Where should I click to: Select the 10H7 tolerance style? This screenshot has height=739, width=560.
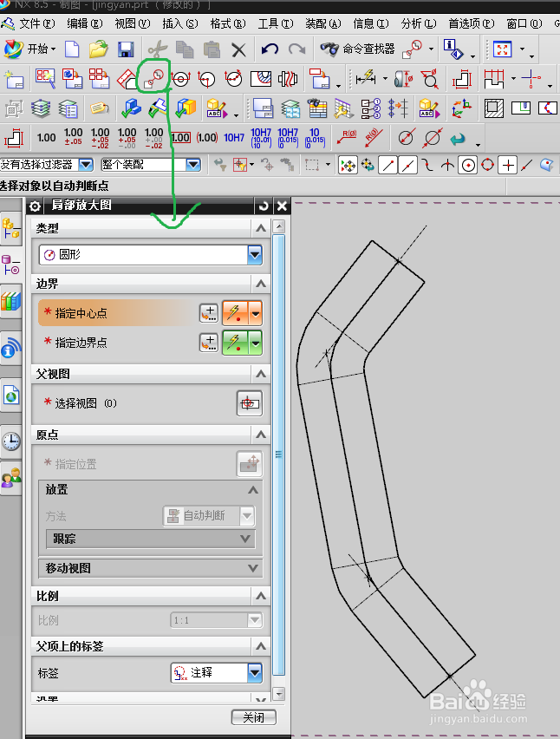(x=233, y=138)
